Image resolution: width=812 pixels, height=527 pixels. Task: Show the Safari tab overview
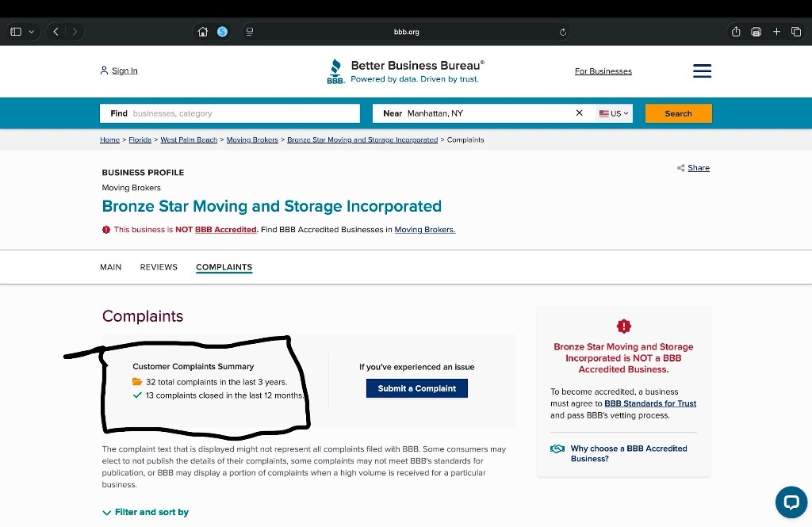(796, 32)
